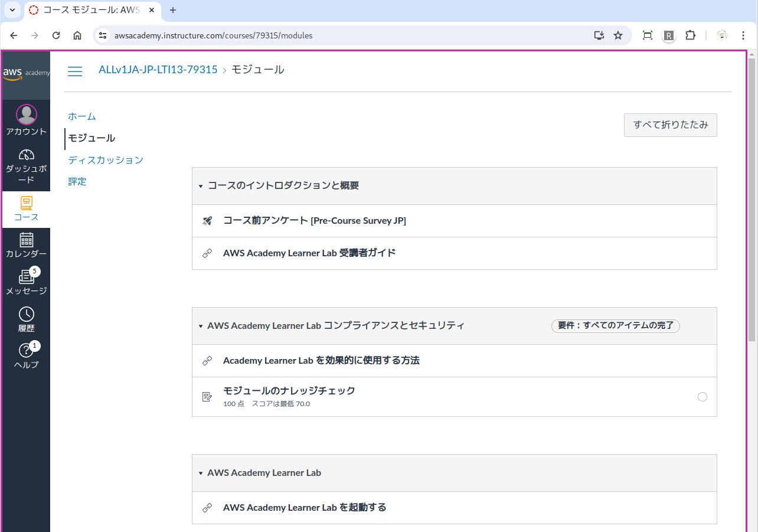Open the メッセージ inbox icon
The image size is (758, 532).
[x=27, y=277]
